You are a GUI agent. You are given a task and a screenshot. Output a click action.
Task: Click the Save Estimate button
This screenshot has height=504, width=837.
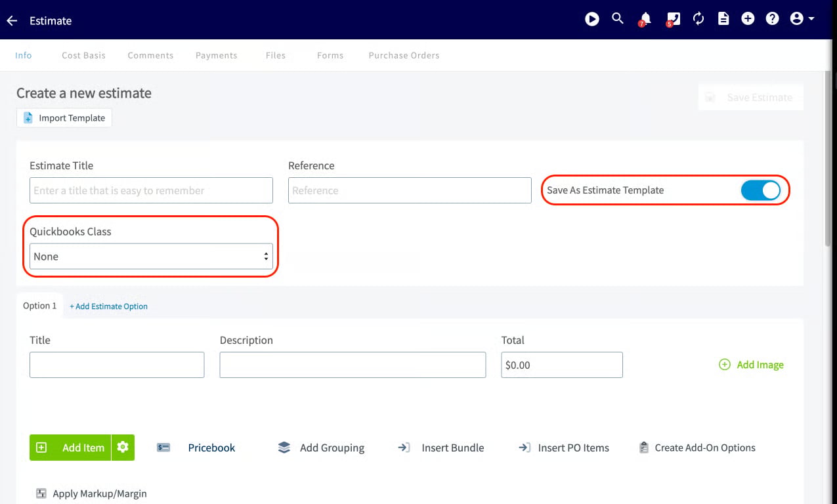(x=750, y=98)
